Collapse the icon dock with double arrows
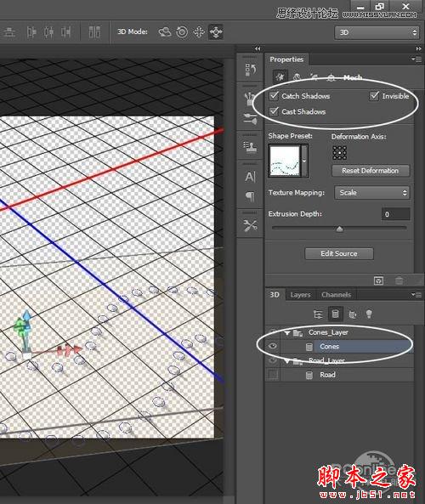The width and height of the screenshot is (425, 504). [258, 48]
